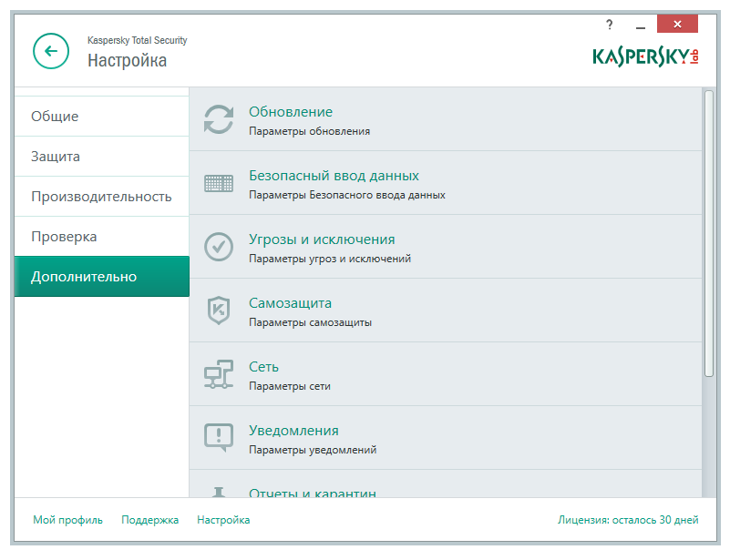730x560 pixels.
Task: Click the Настройка page heading
Action: (127, 60)
